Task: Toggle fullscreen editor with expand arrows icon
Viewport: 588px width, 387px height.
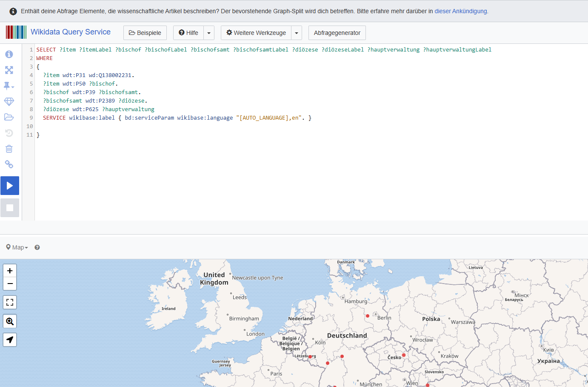Action: [9, 70]
